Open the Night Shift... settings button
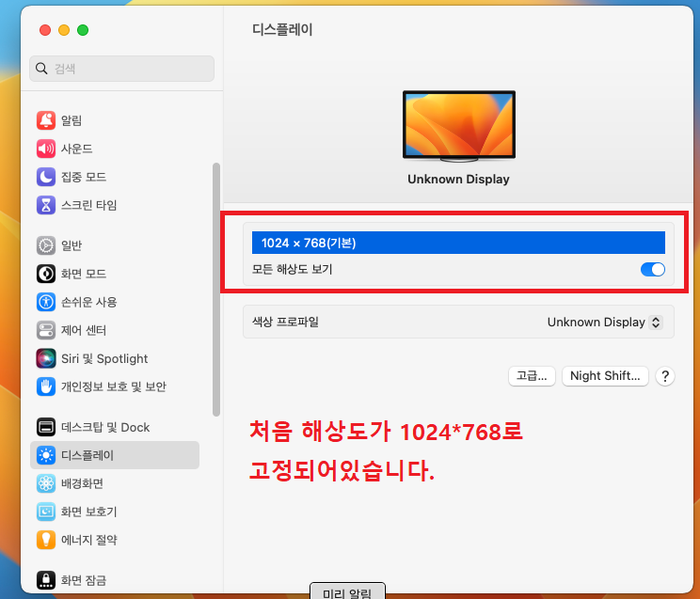This screenshot has height=599, width=700. coord(605,376)
